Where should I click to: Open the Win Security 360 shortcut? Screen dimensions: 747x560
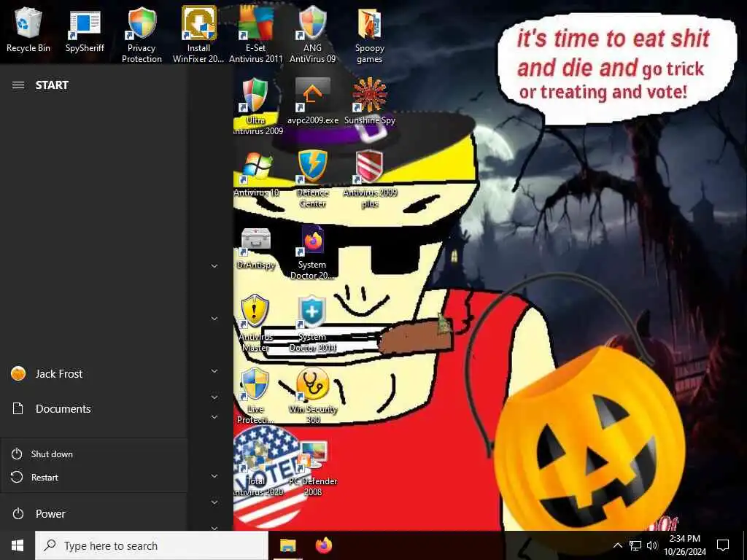click(x=313, y=395)
